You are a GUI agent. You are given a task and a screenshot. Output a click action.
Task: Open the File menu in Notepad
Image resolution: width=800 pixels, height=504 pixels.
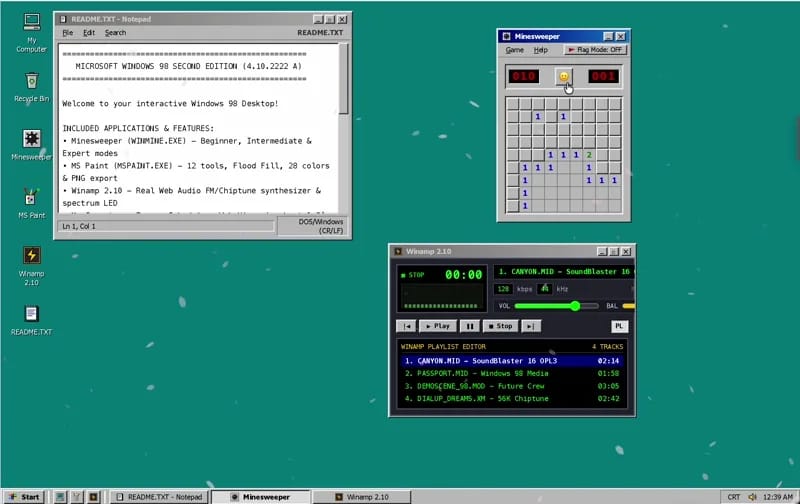pyautogui.click(x=67, y=33)
